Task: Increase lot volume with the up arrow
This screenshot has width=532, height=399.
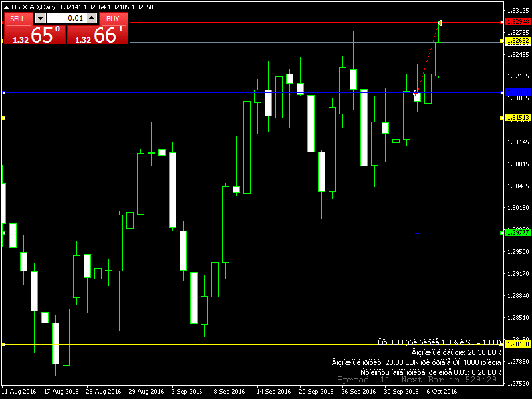Action: click(x=92, y=19)
